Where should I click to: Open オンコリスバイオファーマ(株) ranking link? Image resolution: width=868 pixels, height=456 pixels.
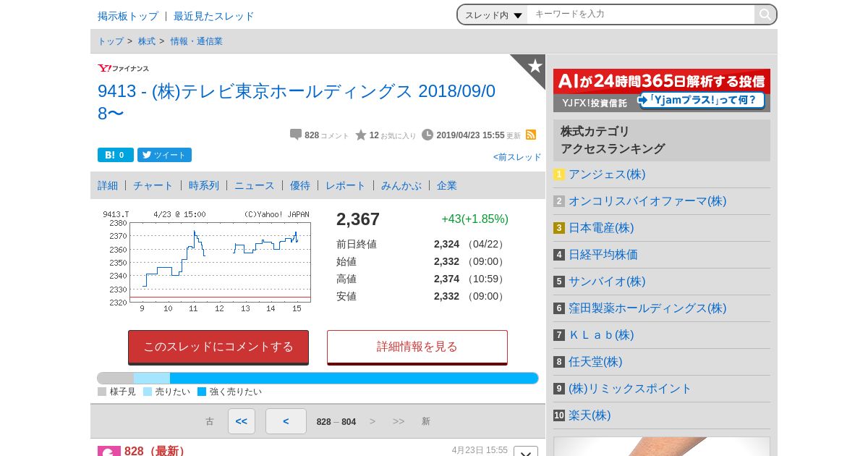pyautogui.click(x=647, y=201)
